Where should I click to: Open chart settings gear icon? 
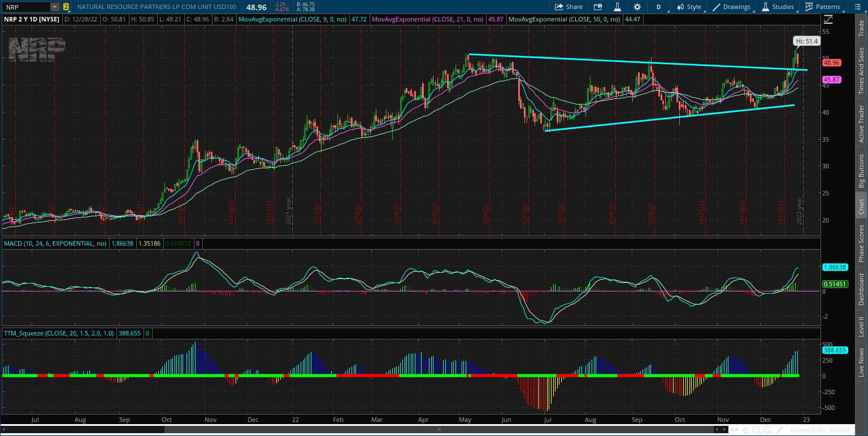[x=637, y=7]
